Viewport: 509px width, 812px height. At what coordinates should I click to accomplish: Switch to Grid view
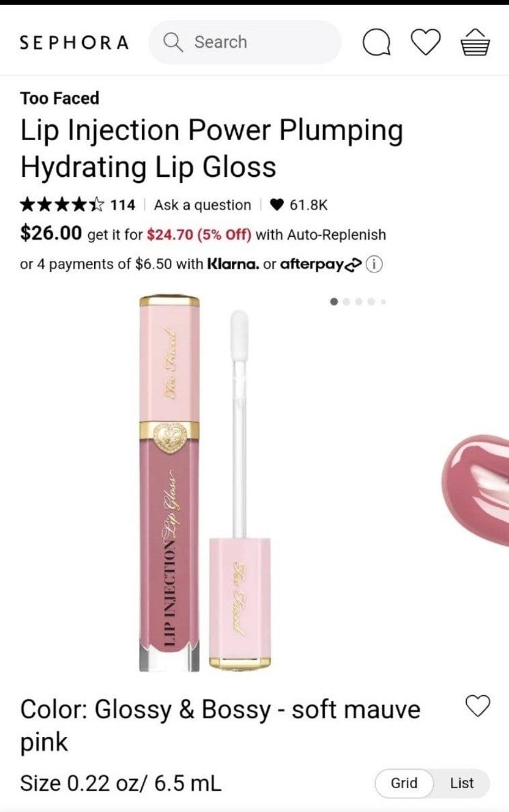(404, 783)
